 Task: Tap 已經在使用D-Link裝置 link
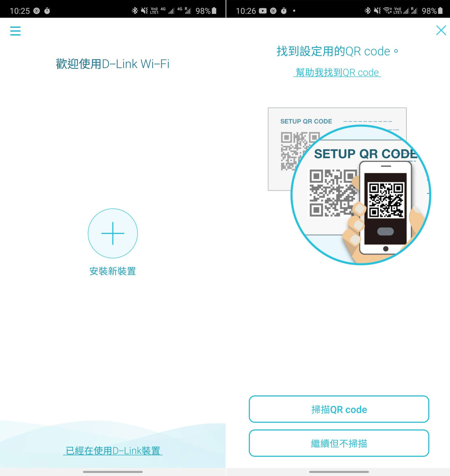[113, 451]
